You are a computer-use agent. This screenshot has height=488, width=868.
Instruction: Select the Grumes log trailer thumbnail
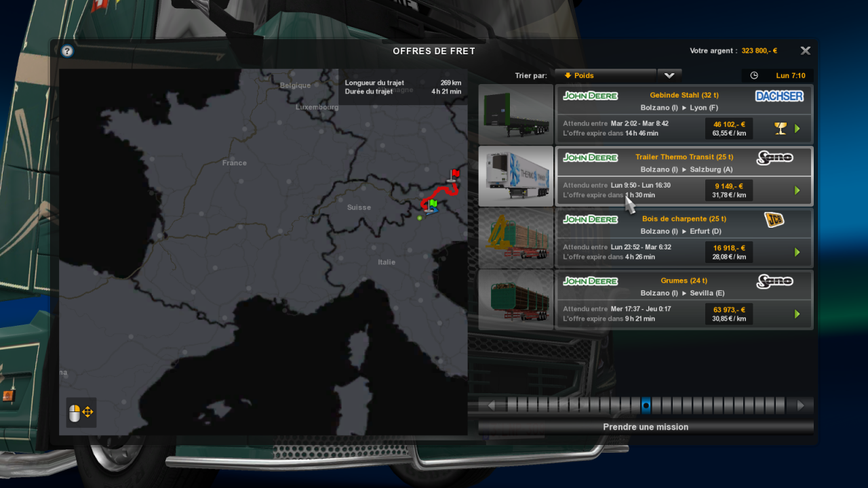pyautogui.click(x=515, y=300)
